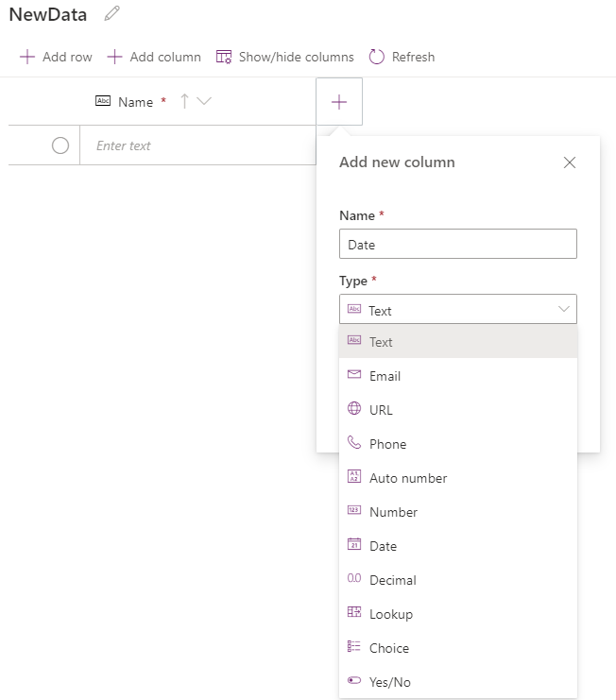Expand the Name column chevron menu

(203, 102)
